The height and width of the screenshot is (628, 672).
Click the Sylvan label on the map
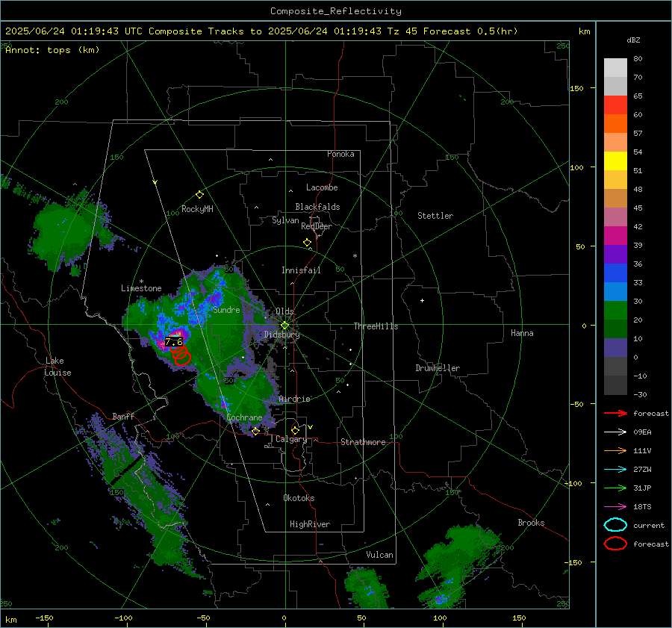[x=285, y=220]
